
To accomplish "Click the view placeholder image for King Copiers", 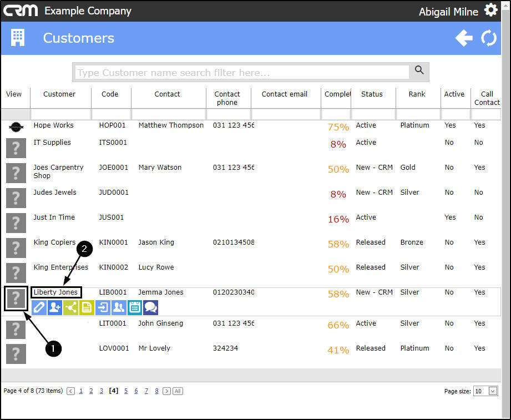I will point(16,248).
